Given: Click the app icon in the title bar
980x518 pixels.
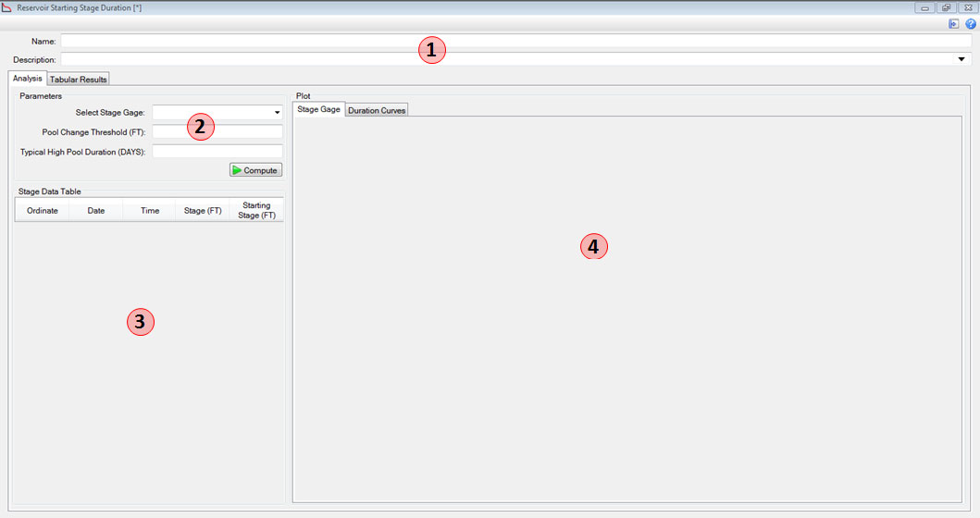Looking at the screenshot, I should click(7, 7).
